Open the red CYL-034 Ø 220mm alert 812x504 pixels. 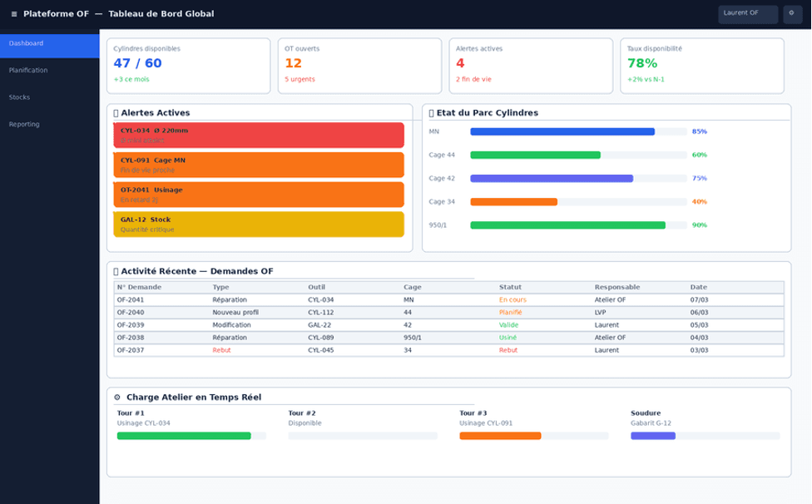tap(259, 135)
